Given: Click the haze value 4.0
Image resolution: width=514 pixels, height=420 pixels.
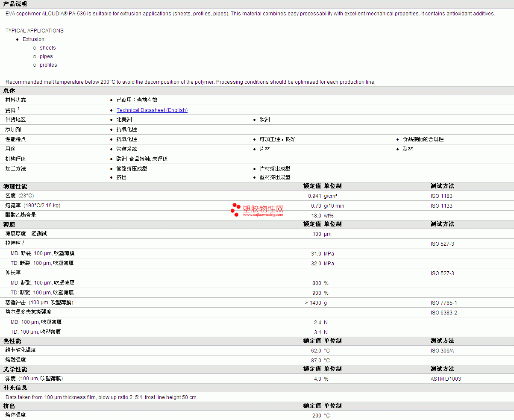Looking at the screenshot, I should click(x=317, y=379).
